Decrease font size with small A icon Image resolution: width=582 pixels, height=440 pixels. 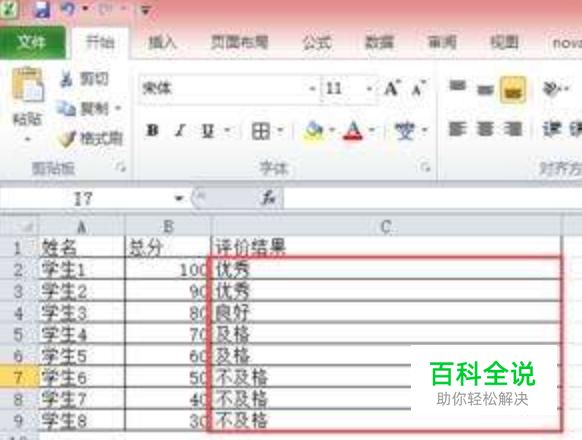(x=419, y=89)
